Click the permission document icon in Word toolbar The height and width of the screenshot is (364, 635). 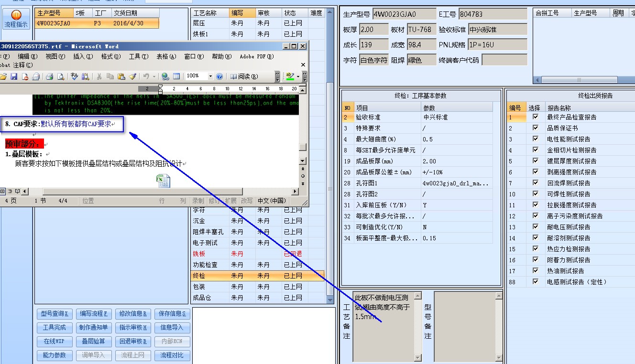click(x=25, y=76)
